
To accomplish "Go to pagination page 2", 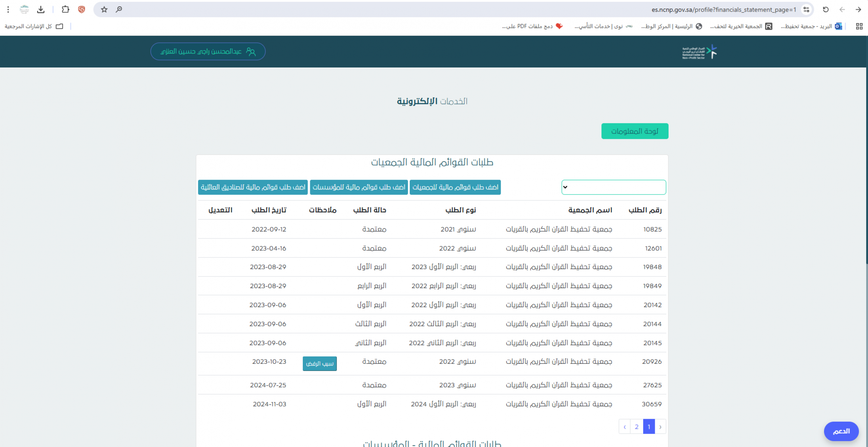I will tap(636, 427).
